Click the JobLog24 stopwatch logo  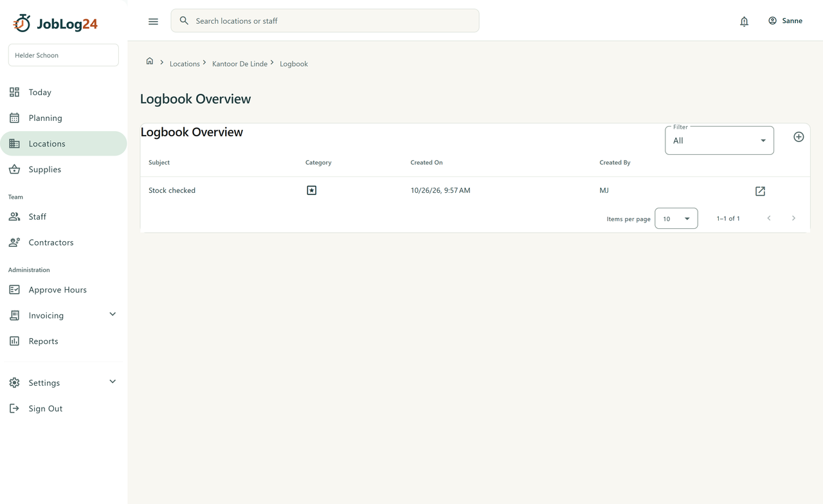click(22, 23)
